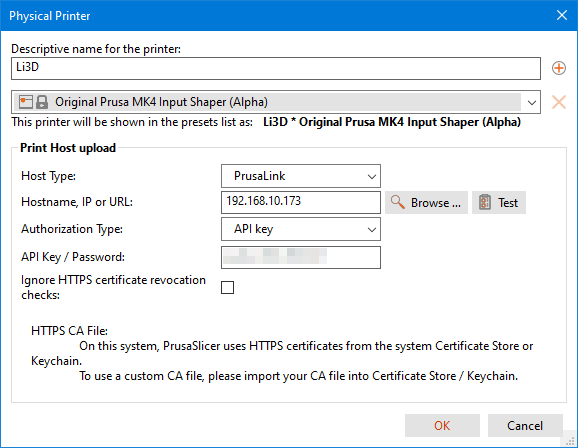Click the printer preset icon in the dropdown
This screenshot has width=578, height=448.
tap(26, 102)
